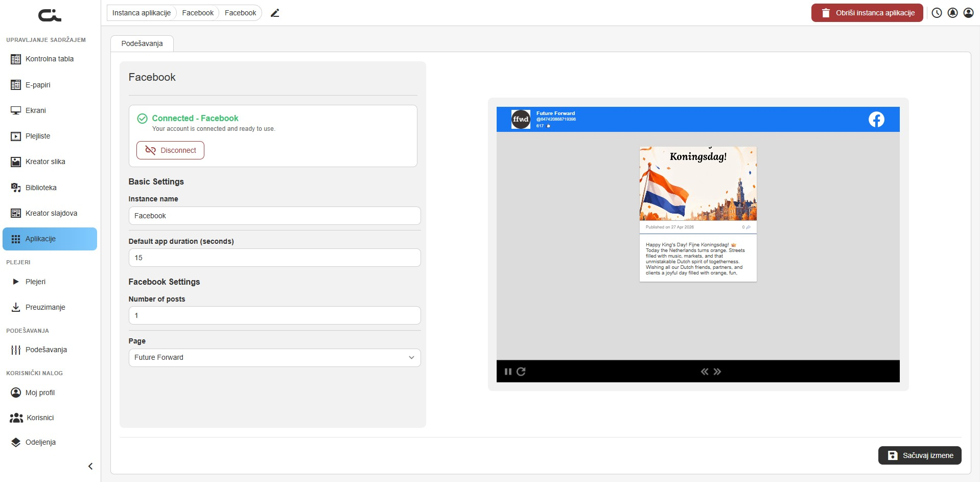Screen dimensions: 980x482
Task: Open Kontrolna tabla dashboard icon
Action: click(x=16, y=59)
